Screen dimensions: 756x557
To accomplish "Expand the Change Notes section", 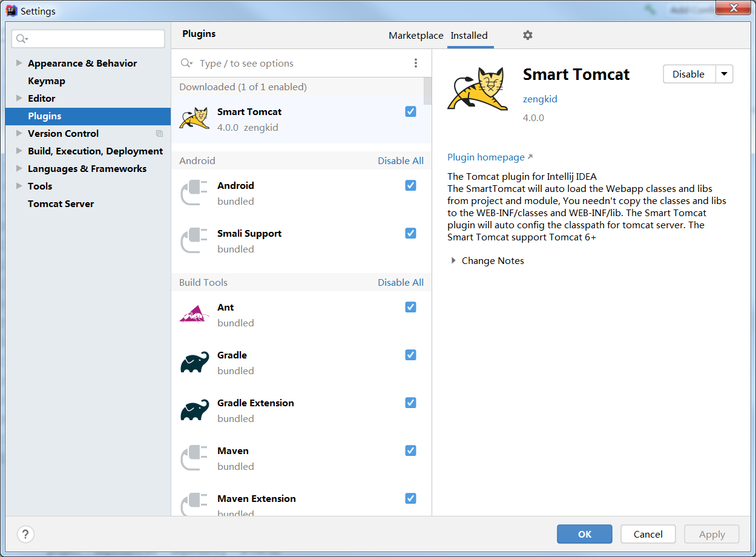I will tap(453, 260).
